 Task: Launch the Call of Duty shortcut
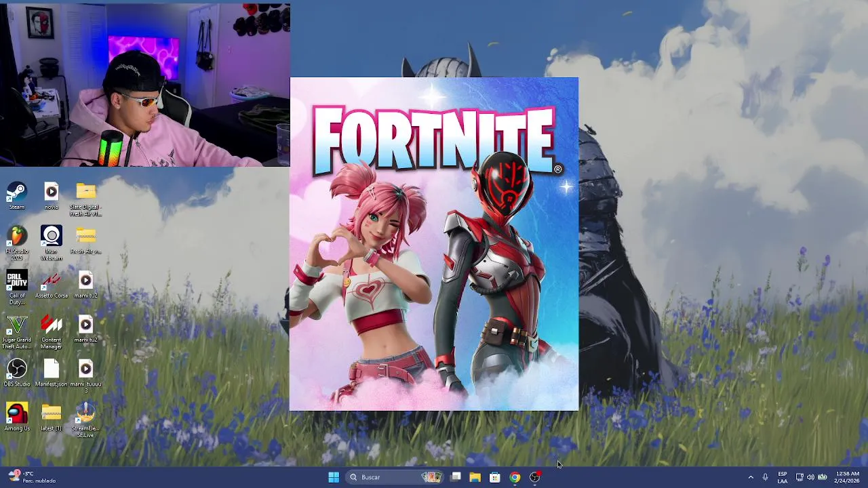tap(17, 287)
